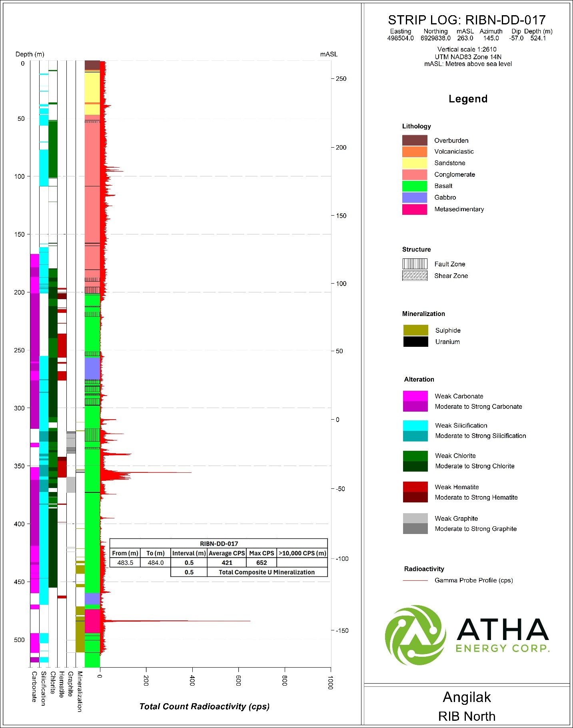Click the Uranium black legend swatch
Image resolution: width=573 pixels, height=728 pixels.
click(x=416, y=342)
